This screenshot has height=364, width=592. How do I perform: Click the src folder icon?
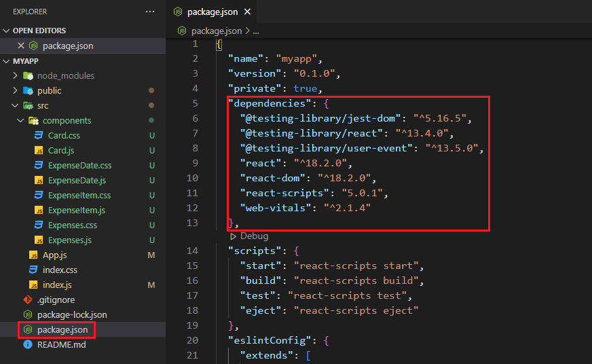pos(29,106)
